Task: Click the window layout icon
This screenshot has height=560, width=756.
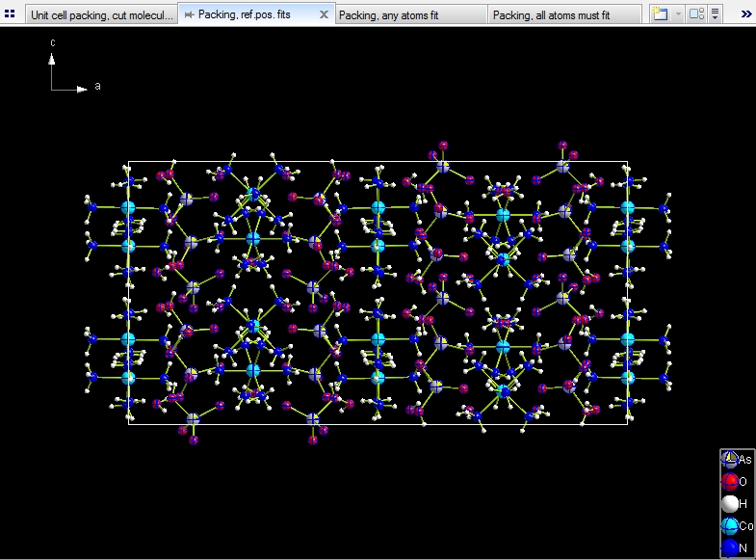Action: (696, 14)
